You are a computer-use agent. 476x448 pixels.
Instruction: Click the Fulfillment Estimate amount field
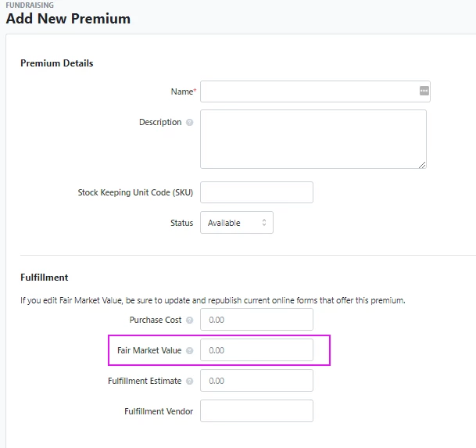point(256,380)
